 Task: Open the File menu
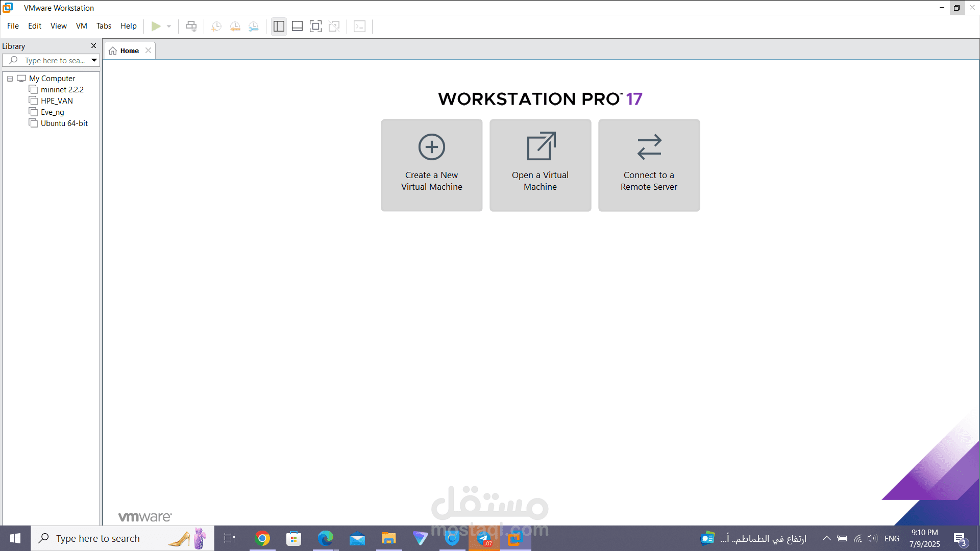(13, 26)
